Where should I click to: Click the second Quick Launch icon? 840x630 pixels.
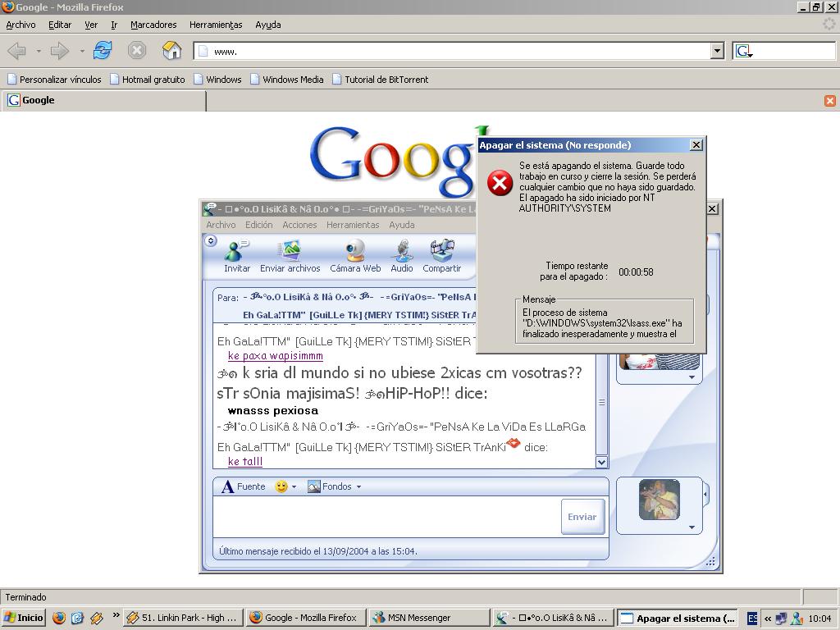click(78, 618)
